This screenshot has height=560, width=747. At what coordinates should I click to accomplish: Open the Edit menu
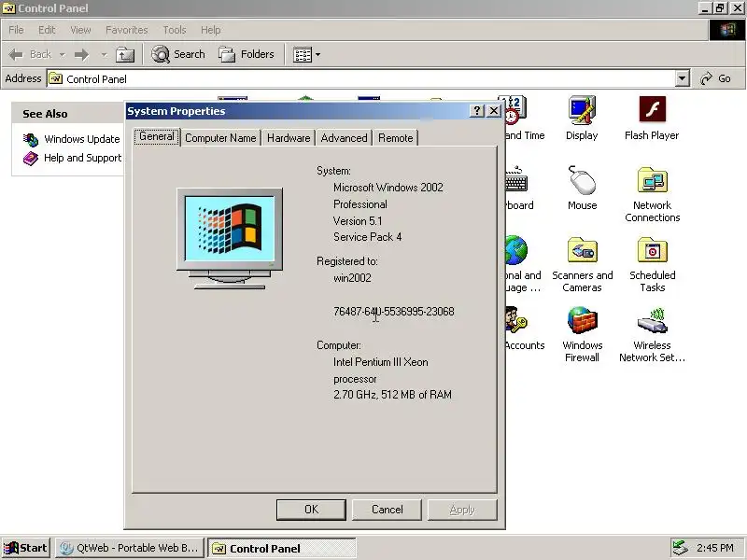(x=47, y=30)
